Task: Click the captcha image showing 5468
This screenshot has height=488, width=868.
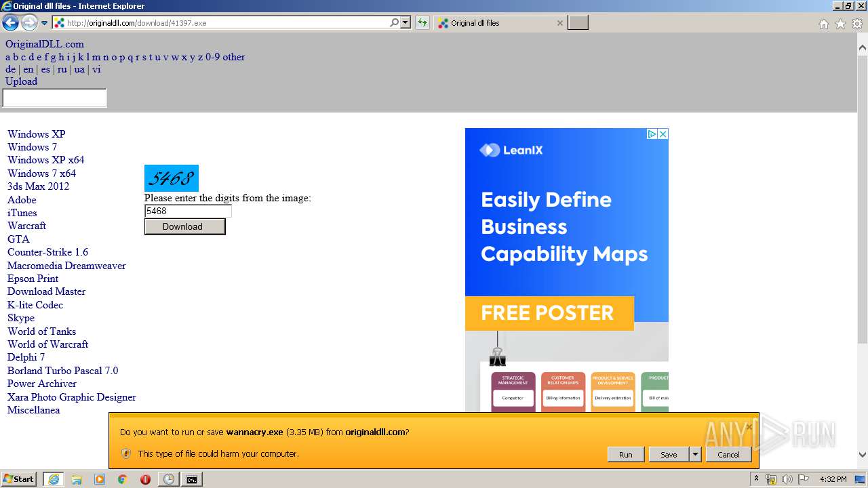Action: [x=172, y=178]
